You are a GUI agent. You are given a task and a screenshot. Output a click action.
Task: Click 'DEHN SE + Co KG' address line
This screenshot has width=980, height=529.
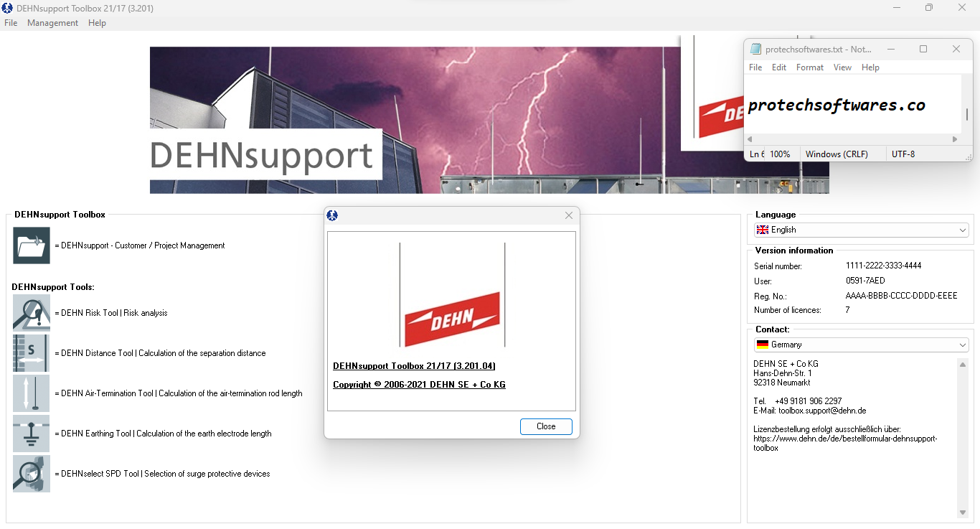786,364
